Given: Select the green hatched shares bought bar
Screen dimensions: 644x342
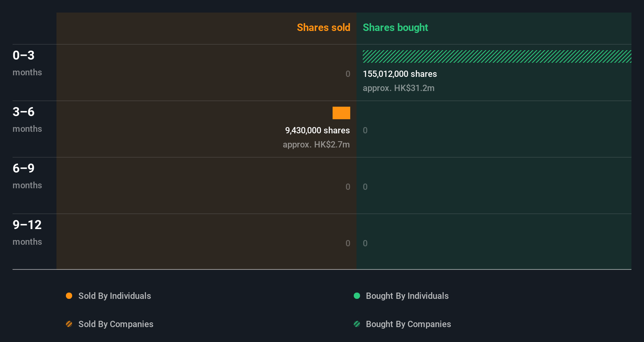Looking at the screenshot, I should click(x=497, y=56).
